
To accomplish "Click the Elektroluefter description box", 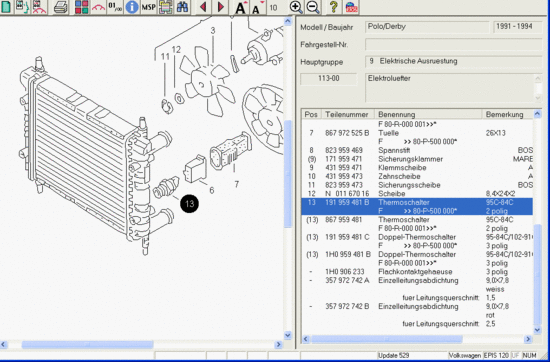I will pos(454,88).
